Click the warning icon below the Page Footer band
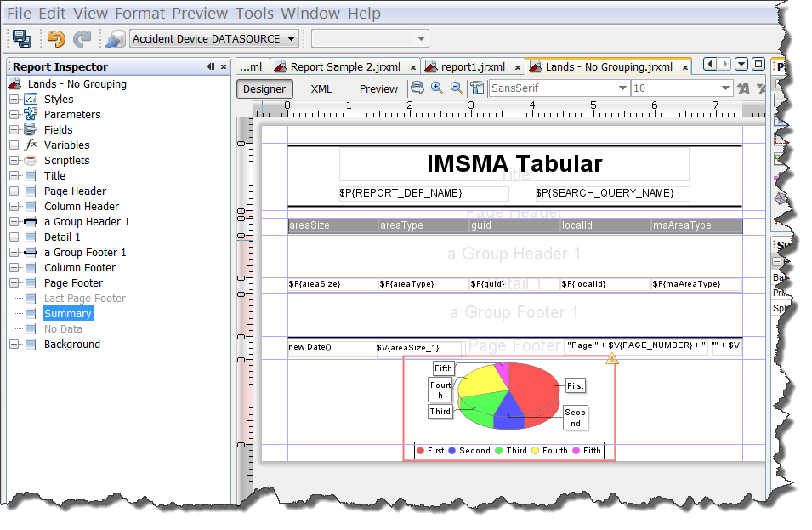This screenshot has height=530, width=812. (612, 358)
